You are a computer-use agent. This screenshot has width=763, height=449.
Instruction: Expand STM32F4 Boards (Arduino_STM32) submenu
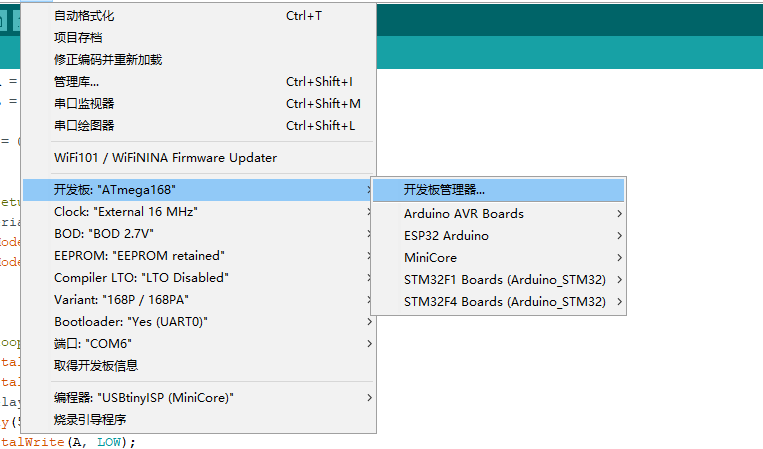(504, 302)
